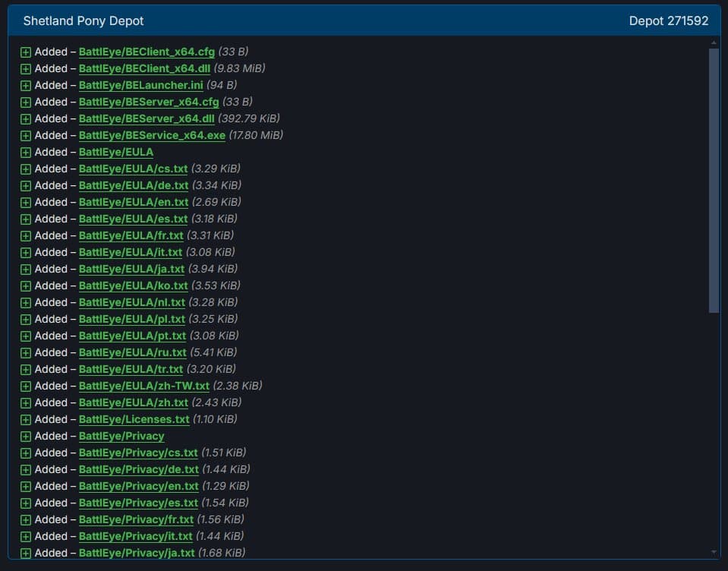Click the plus icon beside BEService_x64.exe
The height and width of the screenshot is (571, 728).
click(x=26, y=136)
